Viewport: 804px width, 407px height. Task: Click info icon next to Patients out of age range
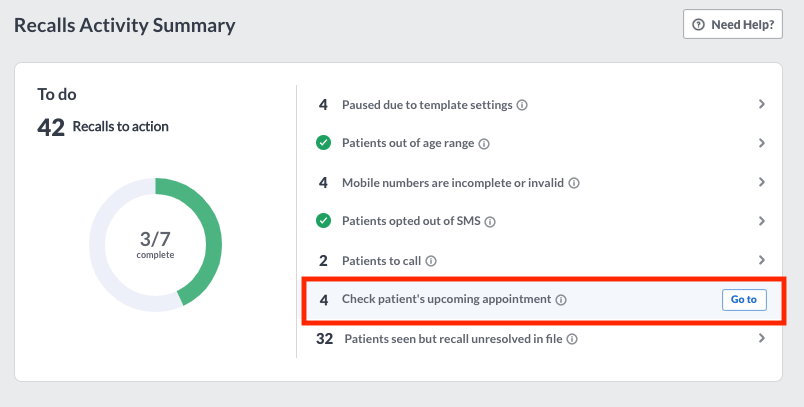click(484, 144)
